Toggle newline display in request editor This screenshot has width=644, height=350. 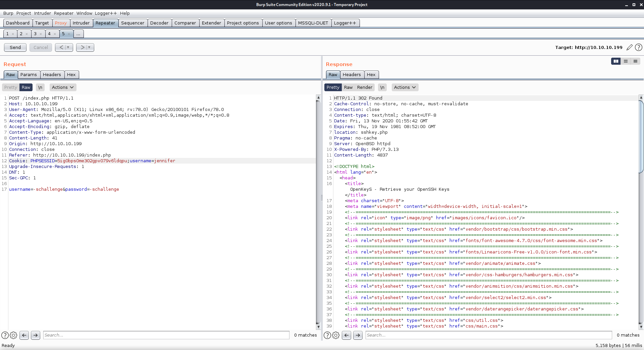pyautogui.click(x=40, y=87)
